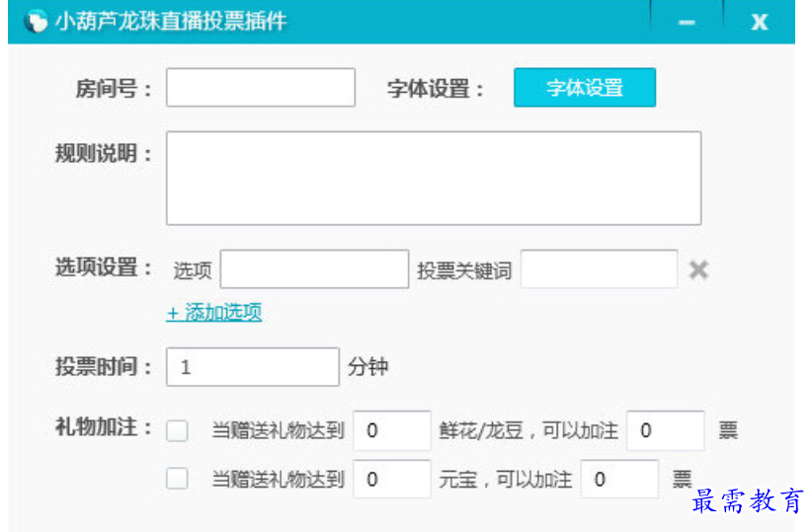Image resolution: width=812 pixels, height=532 pixels.
Task: Enable the 元宝 gift bonus checkbox
Action: pyautogui.click(x=177, y=478)
